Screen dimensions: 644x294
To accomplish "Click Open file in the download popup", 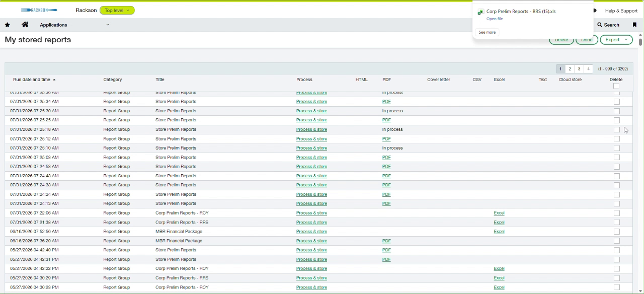I will [495, 19].
